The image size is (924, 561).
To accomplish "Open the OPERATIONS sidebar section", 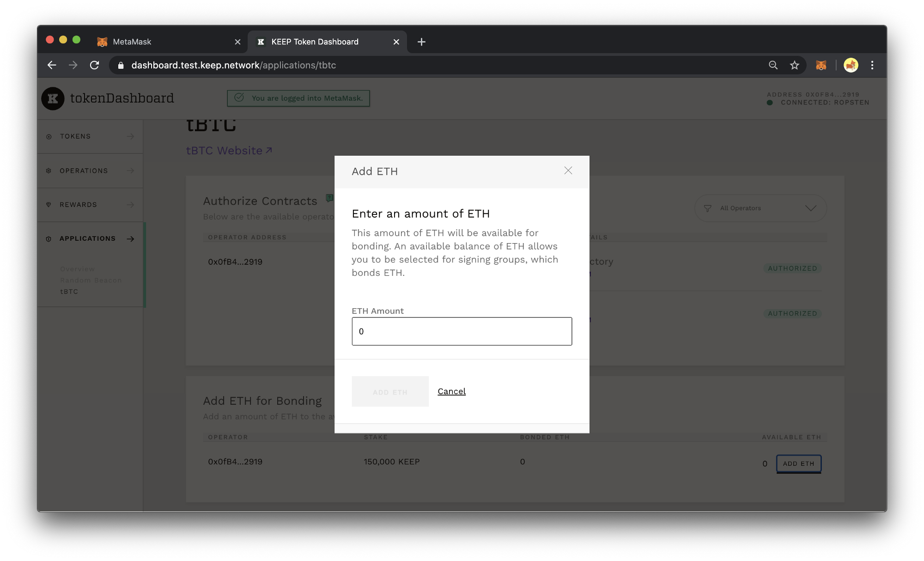I will coord(90,171).
